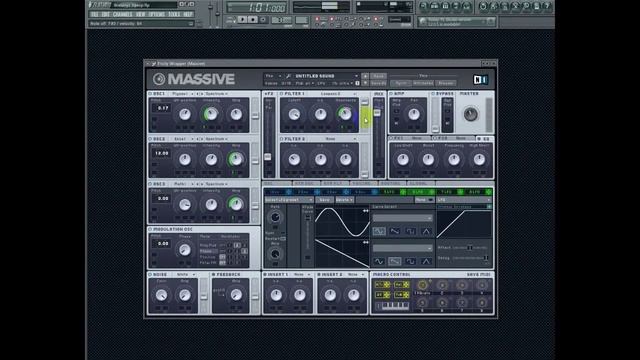Image resolution: width=640 pixels, height=360 pixels.
Task: Click the first Macro Control knob
Action: pyautogui.click(x=422, y=285)
